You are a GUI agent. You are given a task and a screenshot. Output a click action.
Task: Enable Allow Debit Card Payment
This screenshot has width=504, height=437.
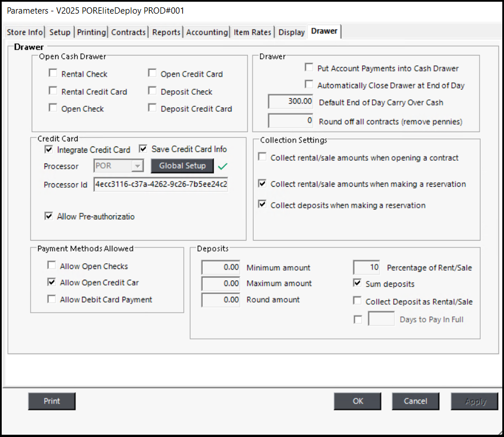[52, 299]
